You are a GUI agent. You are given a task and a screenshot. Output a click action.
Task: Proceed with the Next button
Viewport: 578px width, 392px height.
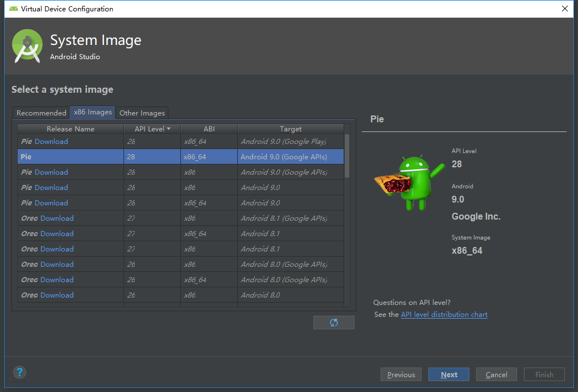pyautogui.click(x=449, y=374)
